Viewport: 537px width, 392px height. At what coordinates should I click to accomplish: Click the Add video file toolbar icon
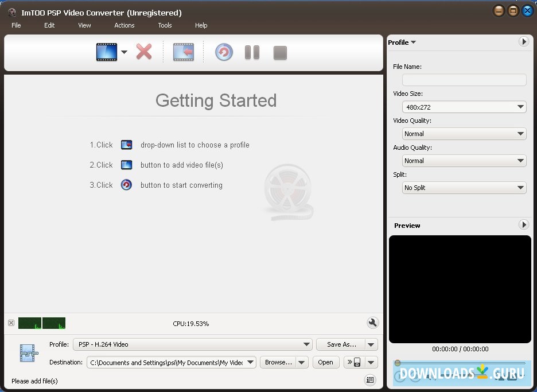pos(107,52)
